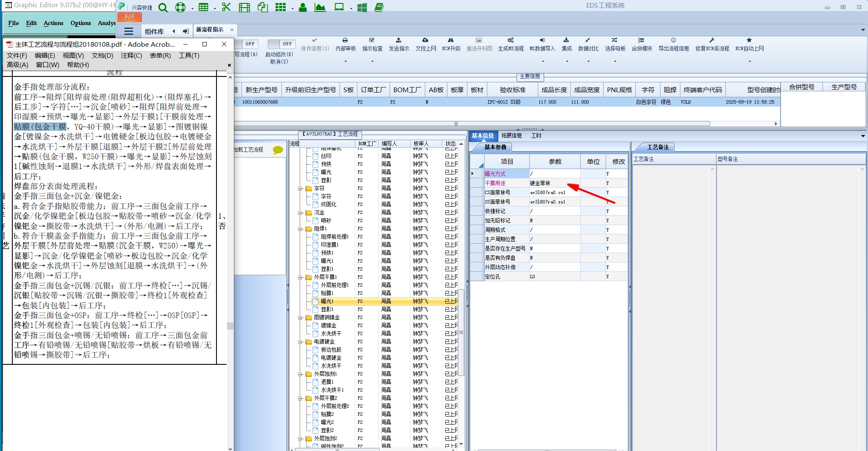Click the 修复ECN丢流程 wrench icon

pos(712,40)
